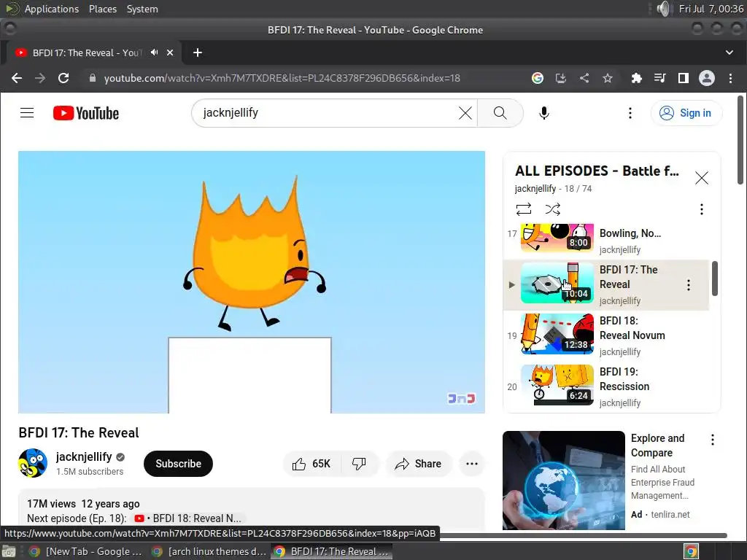Click show desktop taskbar icon

(9, 551)
